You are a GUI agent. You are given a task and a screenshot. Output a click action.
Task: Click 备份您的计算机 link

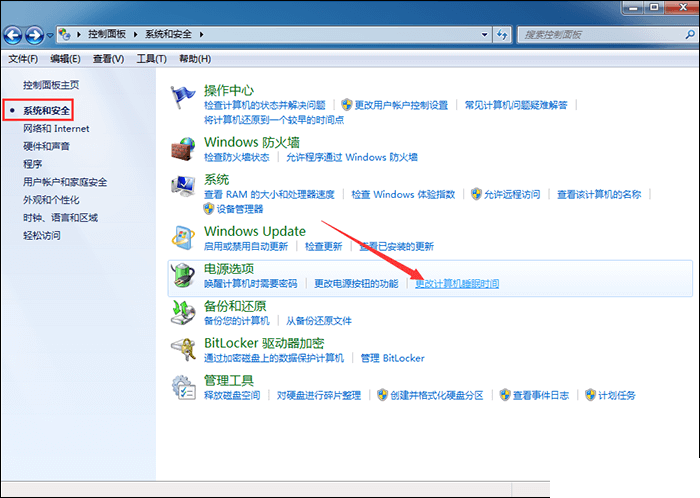pos(237,321)
